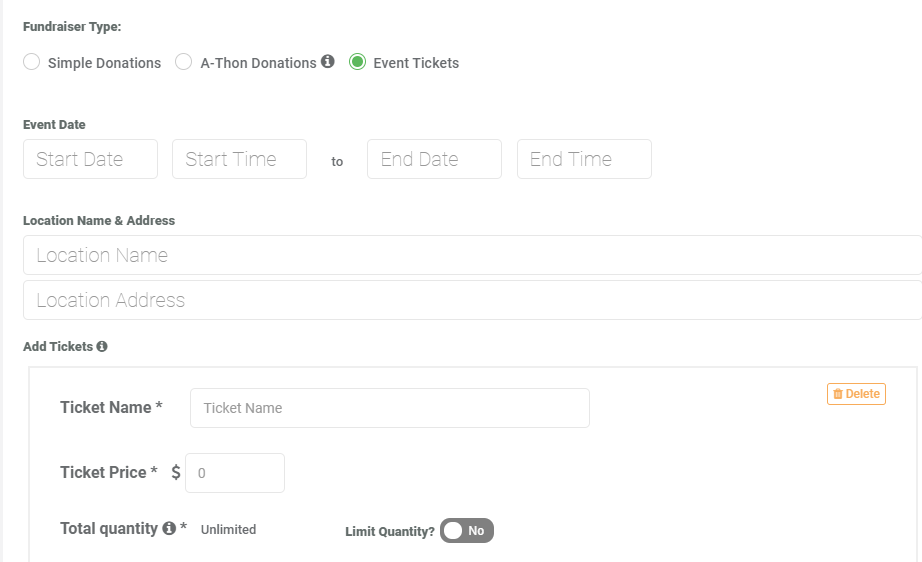Click the Simple Donations label text
Screen dimensions: 922x562
(104, 63)
